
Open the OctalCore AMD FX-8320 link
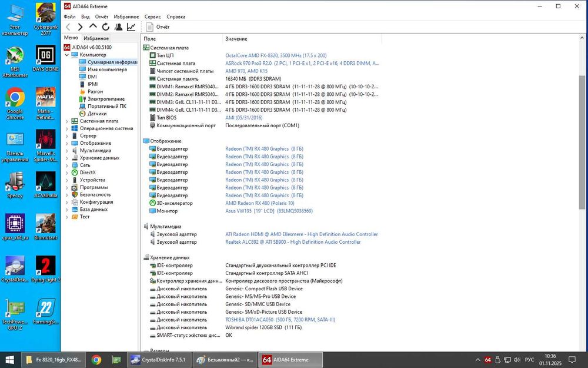click(276, 55)
